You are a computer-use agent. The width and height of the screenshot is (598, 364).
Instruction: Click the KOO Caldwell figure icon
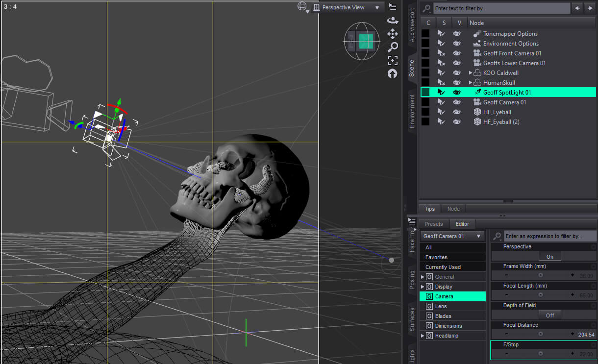click(x=477, y=73)
